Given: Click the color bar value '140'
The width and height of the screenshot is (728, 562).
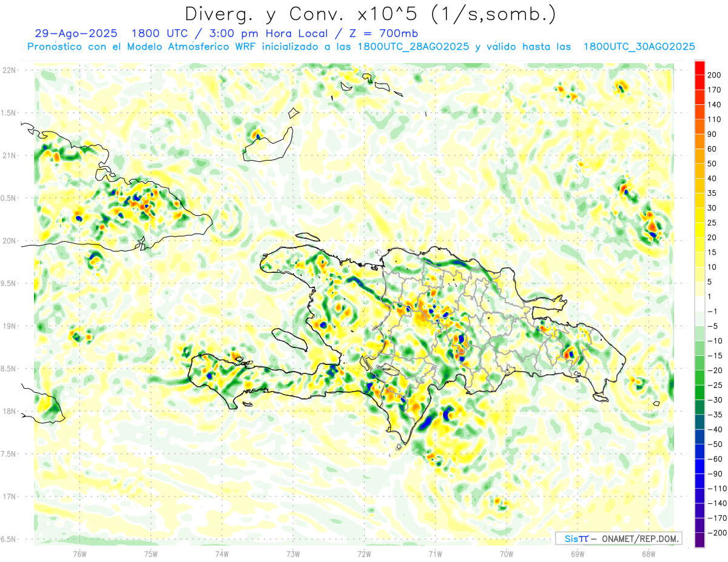Looking at the screenshot, I should [x=715, y=105].
